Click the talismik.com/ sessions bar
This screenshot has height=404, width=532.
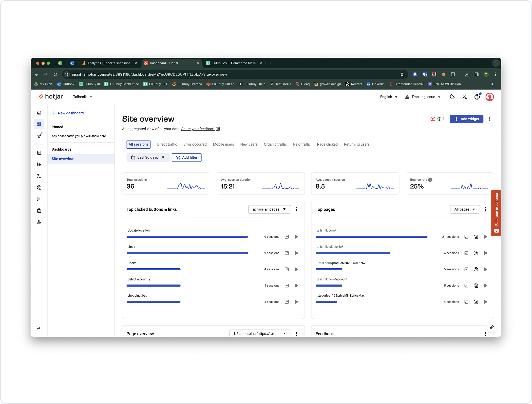(x=371, y=237)
